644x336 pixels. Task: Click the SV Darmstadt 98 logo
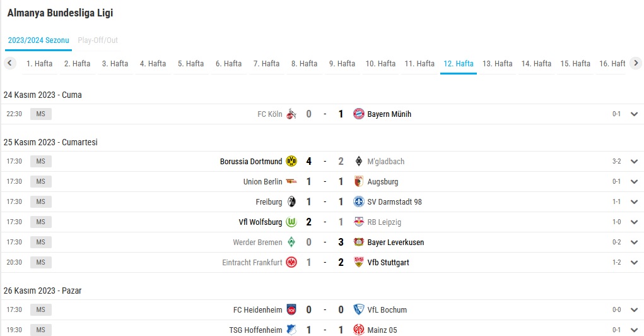coord(358,201)
